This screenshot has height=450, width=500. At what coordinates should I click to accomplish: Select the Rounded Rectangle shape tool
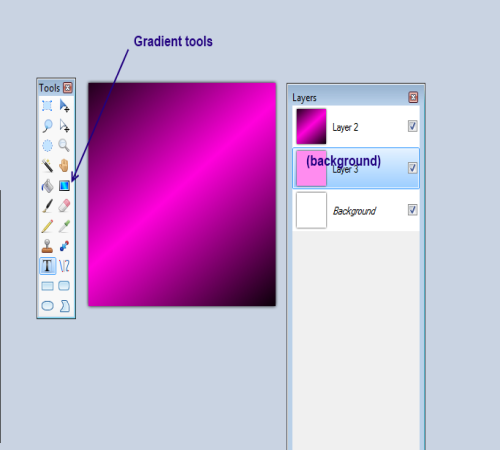[64, 286]
